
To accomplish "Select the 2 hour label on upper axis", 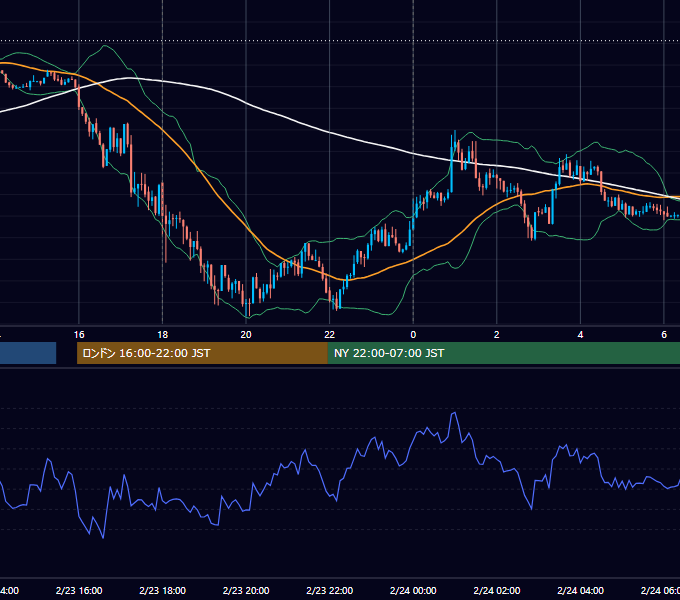I will tap(497, 335).
